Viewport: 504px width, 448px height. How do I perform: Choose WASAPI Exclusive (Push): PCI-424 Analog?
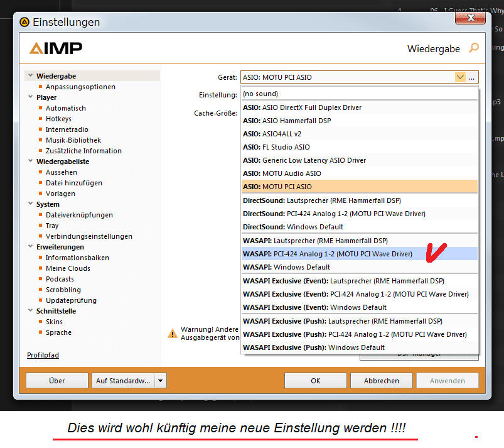(x=360, y=334)
